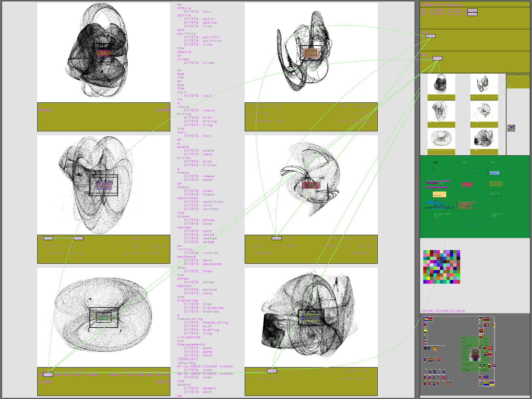Image resolution: width=532 pixels, height=399 pixels.
Task: Select the highlighted 'sent' box under ZOOSELEKT
Action: click(x=430, y=36)
